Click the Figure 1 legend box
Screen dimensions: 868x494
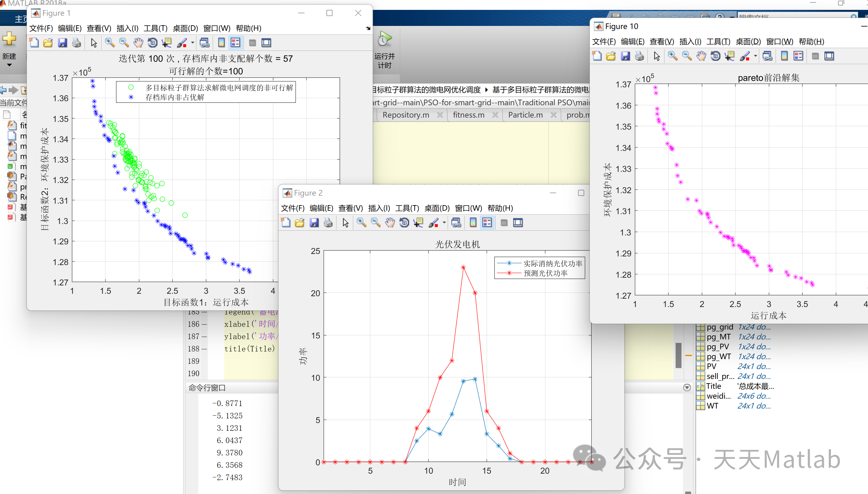click(206, 92)
